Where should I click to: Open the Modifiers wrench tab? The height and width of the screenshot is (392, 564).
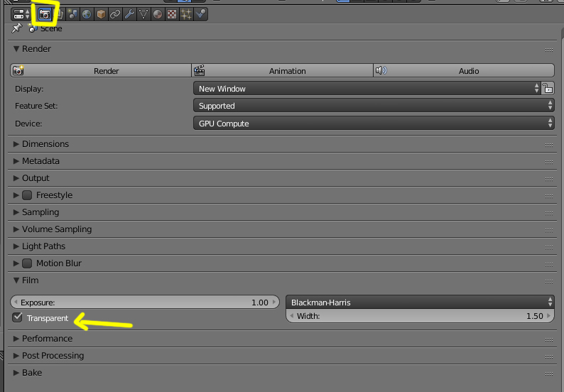point(129,14)
